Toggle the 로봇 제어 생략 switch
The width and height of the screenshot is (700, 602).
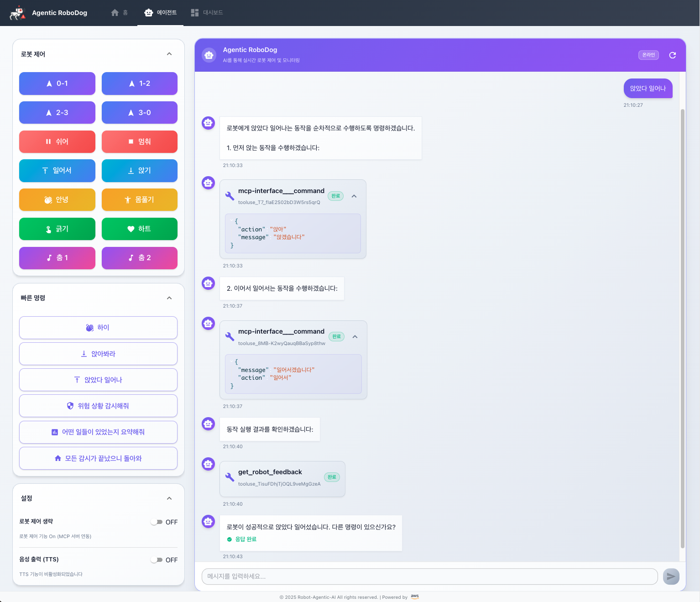pos(157,522)
